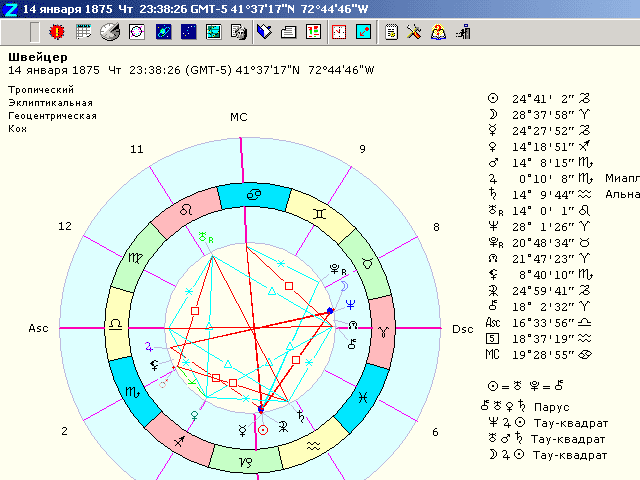The image size is (640, 480).
Task: Click the document with portrait icon
Action: click(239, 32)
